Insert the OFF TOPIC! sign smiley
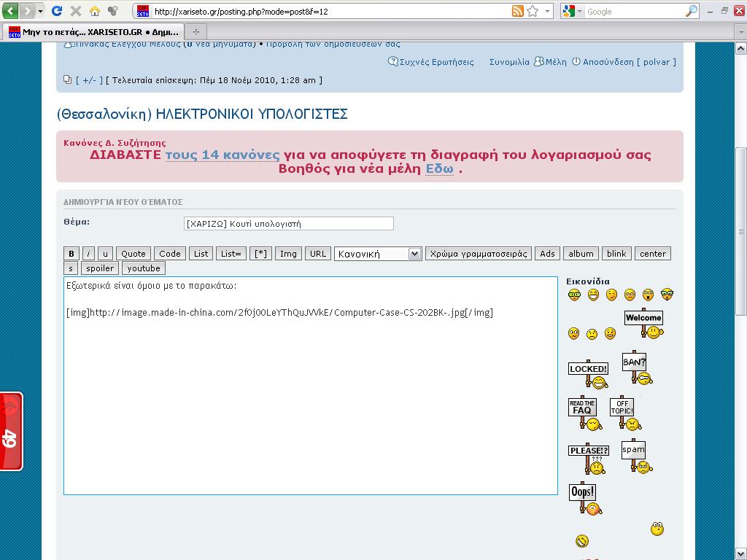The image size is (747, 560). point(625,413)
